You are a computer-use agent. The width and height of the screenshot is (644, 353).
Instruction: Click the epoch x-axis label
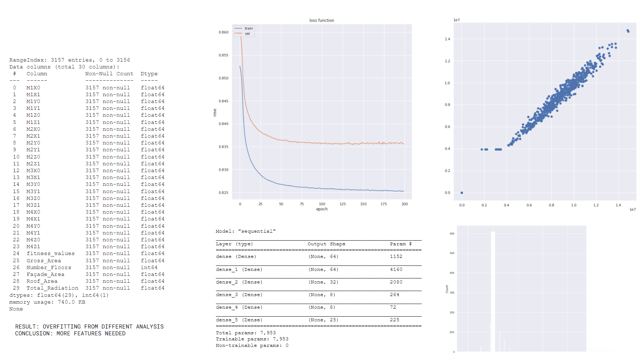pyautogui.click(x=322, y=209)
